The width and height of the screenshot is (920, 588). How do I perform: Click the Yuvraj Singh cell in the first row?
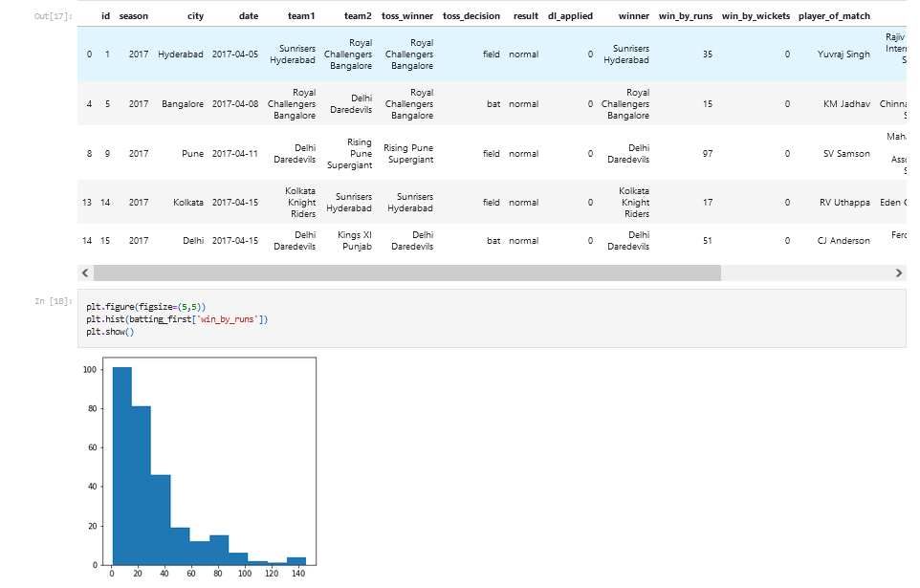[843, 54]
